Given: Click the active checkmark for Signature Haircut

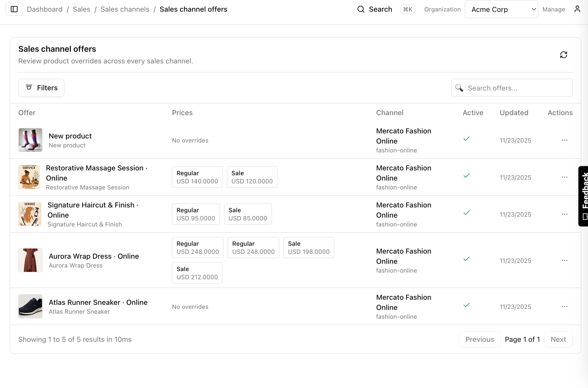Looking at the screenshot, I should point(467,213).
